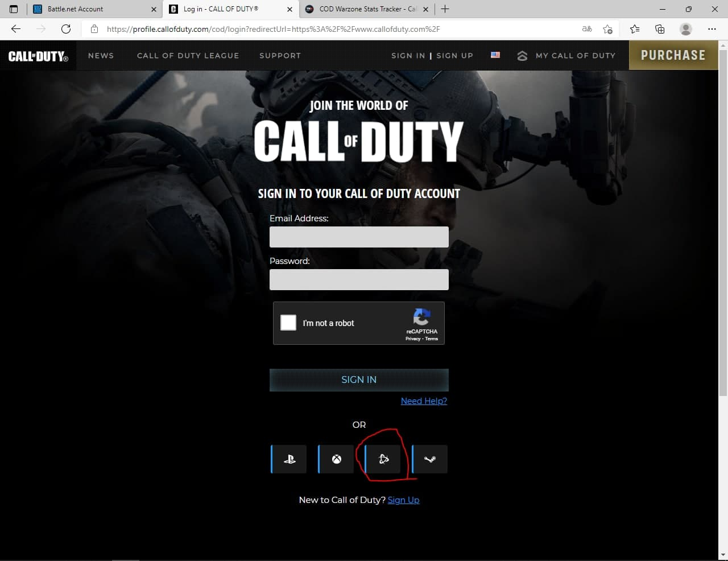Select the Log in - CALL OF DUTY tab
This screenshot has width=728, height=561.
point(230,9)
